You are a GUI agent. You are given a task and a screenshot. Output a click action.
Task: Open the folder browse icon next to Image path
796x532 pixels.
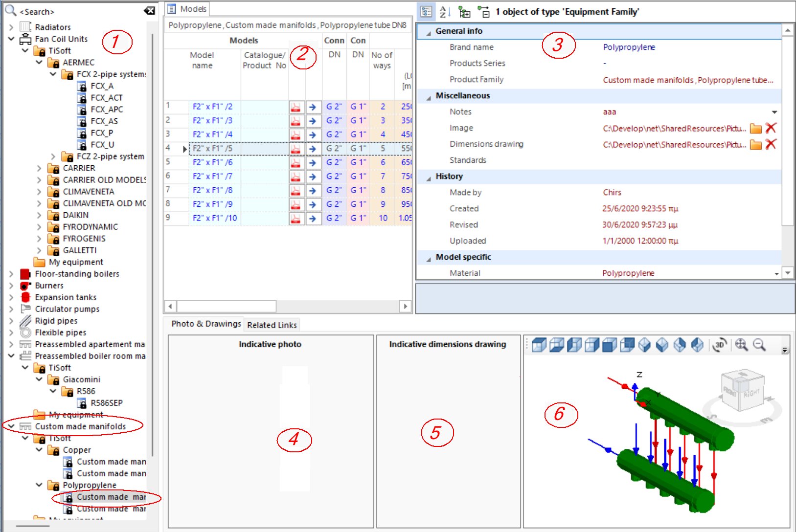(x=757, y=128)
